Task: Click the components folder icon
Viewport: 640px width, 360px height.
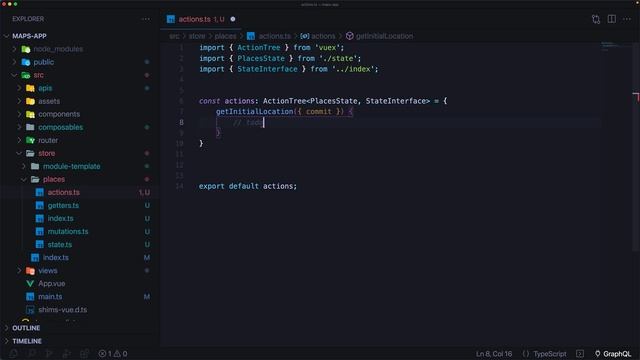Action: 30,114
